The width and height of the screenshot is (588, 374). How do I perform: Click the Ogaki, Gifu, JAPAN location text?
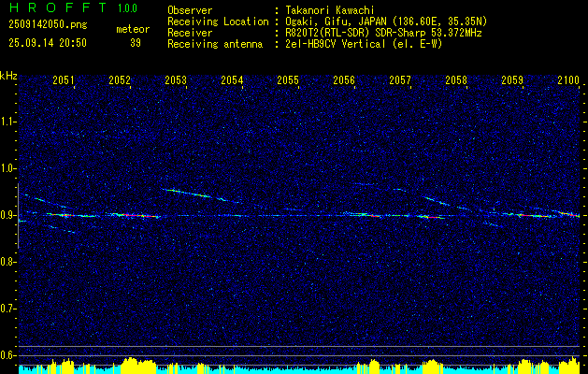pyautogui.click(x=386, y=22)
